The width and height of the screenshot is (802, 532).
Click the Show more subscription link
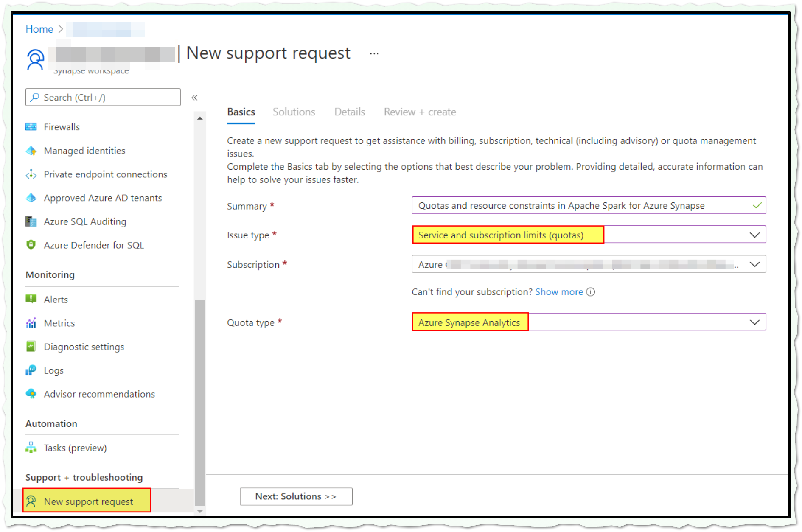[x=559, y=292]
